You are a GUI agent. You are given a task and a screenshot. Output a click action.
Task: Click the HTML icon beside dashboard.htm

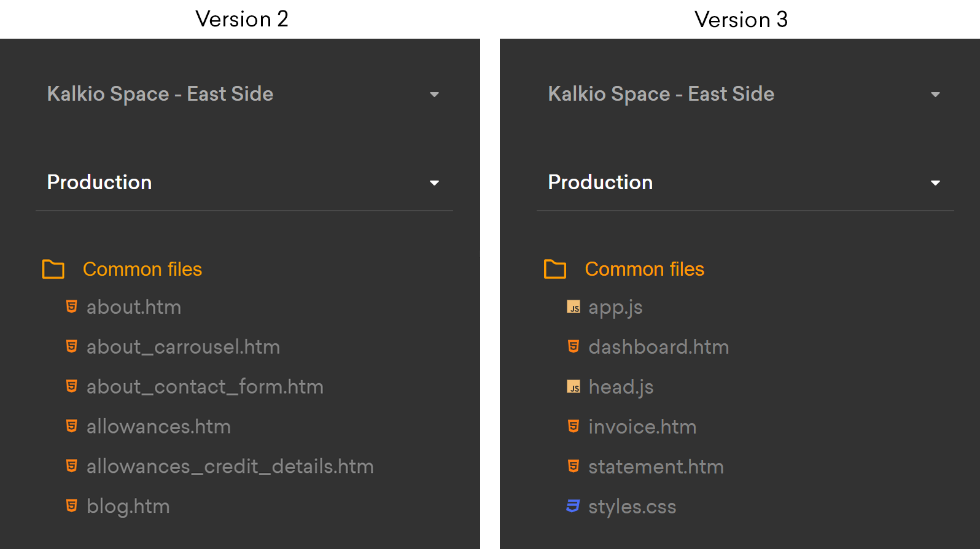[x=574, y=346]
